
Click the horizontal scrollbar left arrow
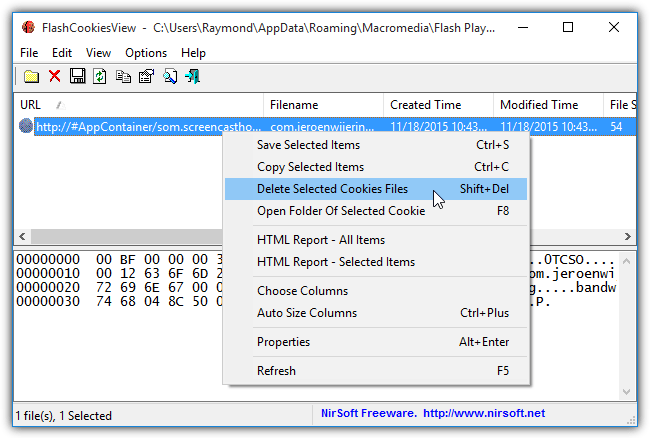(x=22, y=237)
